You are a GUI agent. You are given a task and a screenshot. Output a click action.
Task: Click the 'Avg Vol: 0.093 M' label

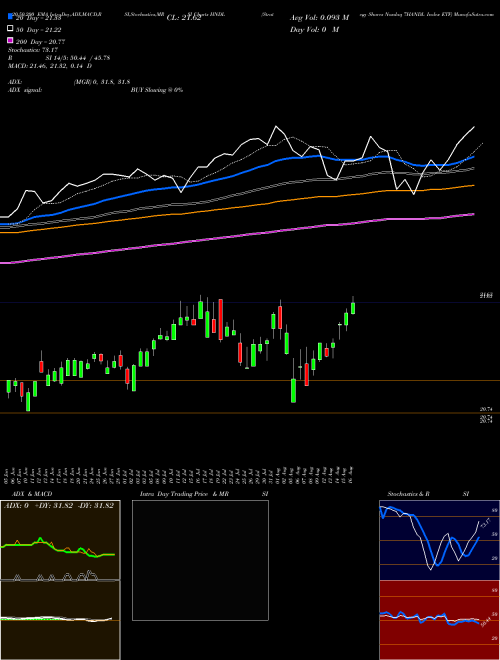coord(319,18)
